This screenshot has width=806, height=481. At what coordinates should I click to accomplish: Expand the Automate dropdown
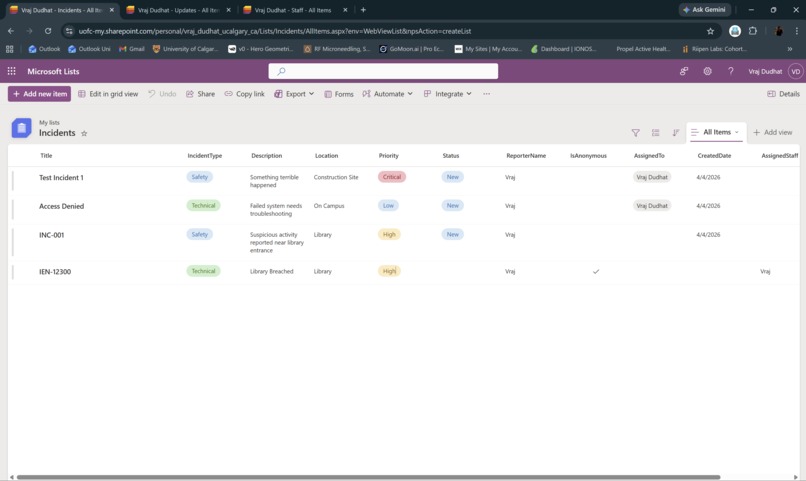(x=388, y=94)
